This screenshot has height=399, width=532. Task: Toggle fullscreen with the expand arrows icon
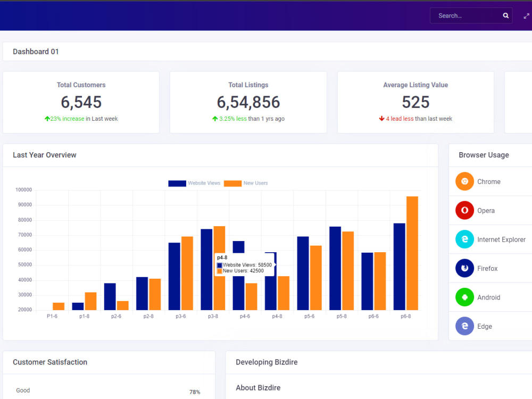(526, 16)
